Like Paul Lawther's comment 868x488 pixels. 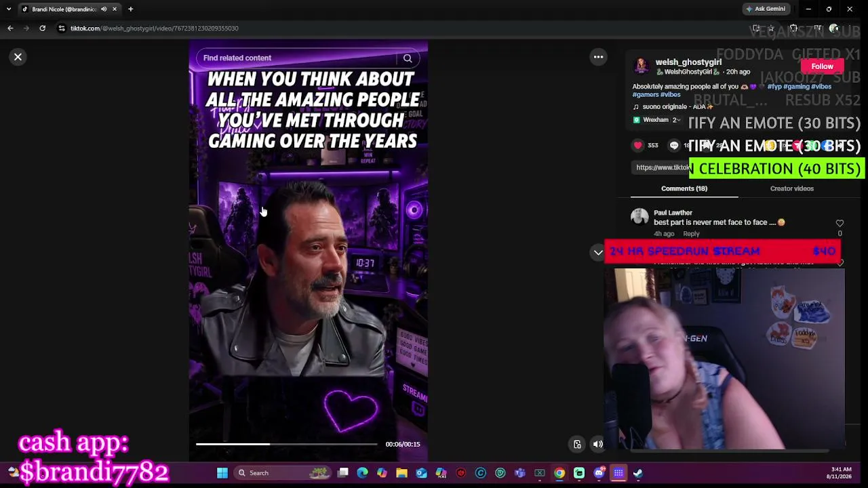point(840,223)
